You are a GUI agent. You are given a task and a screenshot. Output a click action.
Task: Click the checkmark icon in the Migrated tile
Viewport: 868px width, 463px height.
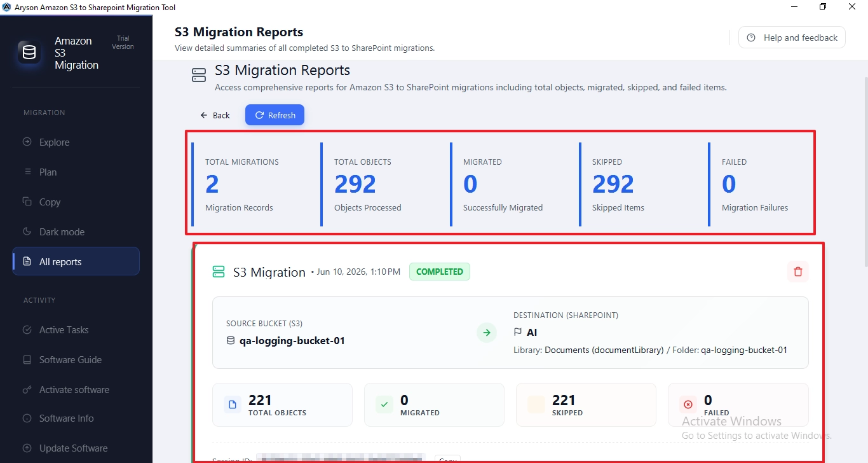pos(384,404)
